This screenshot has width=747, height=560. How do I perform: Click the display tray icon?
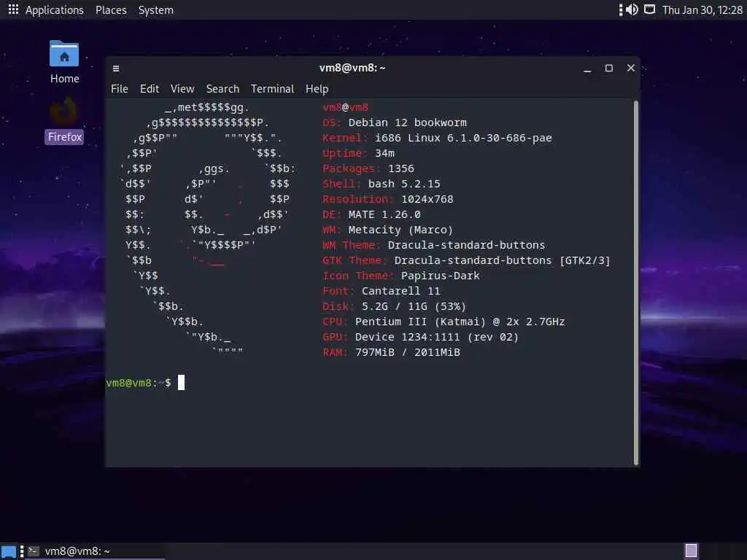pos(649,9)
